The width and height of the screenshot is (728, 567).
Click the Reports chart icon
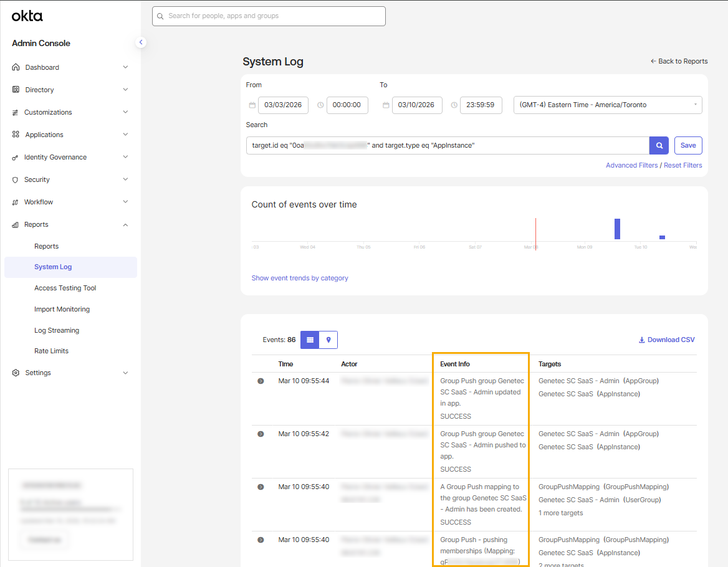(16, 224)
